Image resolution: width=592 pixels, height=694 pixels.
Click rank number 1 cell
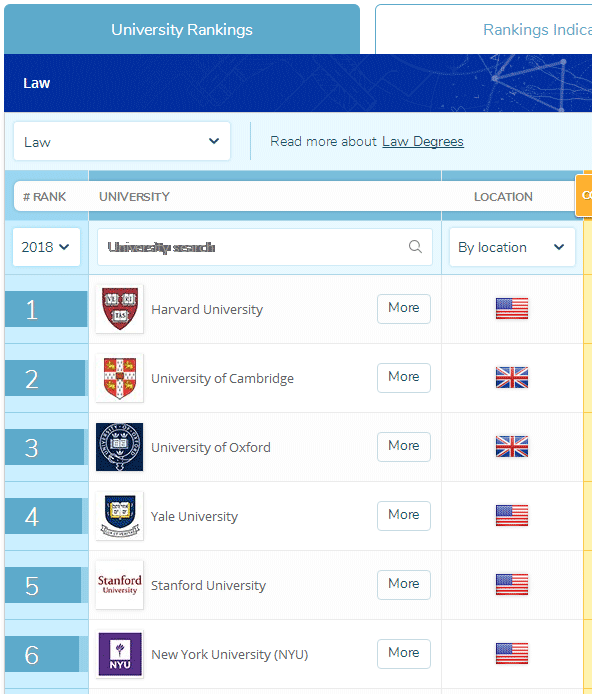tap(46, 309)
